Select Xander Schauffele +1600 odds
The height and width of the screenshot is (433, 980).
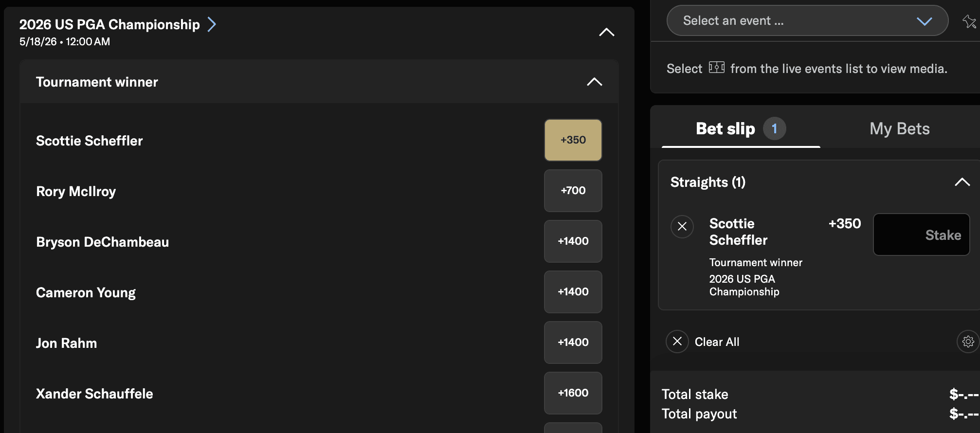(x=573, y=393)
